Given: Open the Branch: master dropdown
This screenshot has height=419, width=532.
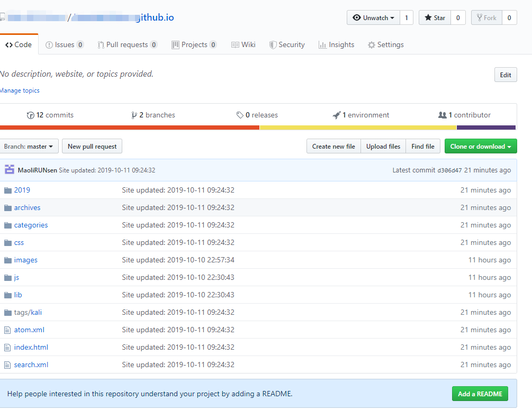Looking at the screenshot, I should pyautogui.click(x=29, y=147).
